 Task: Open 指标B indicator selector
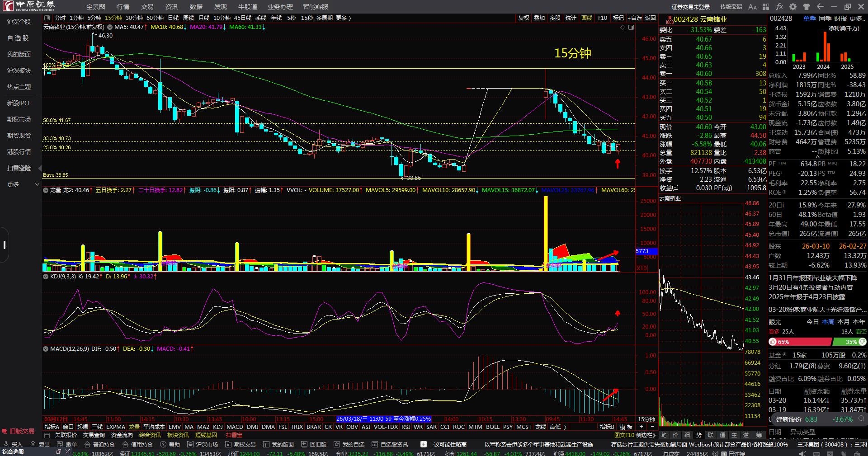pos(607,427)
